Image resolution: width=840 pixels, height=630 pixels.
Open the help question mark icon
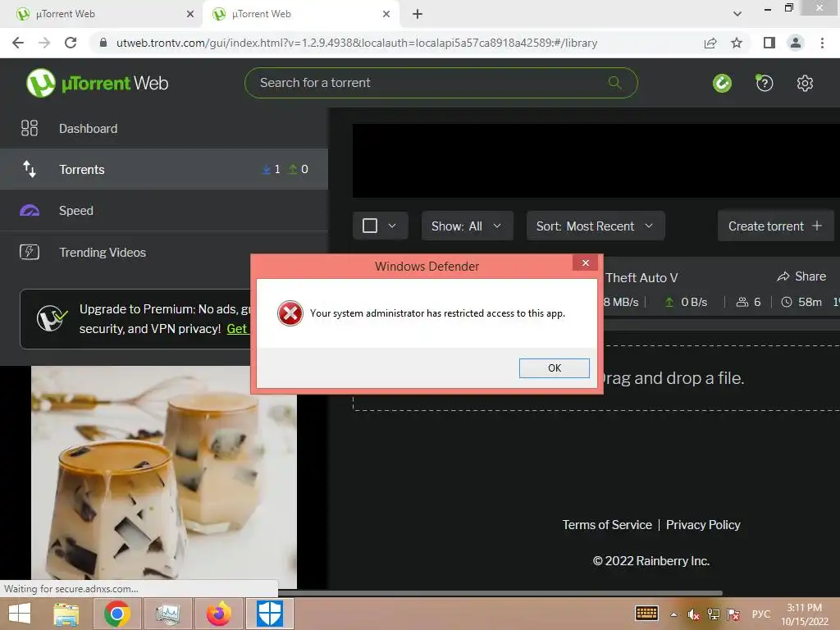click(764, 83)
